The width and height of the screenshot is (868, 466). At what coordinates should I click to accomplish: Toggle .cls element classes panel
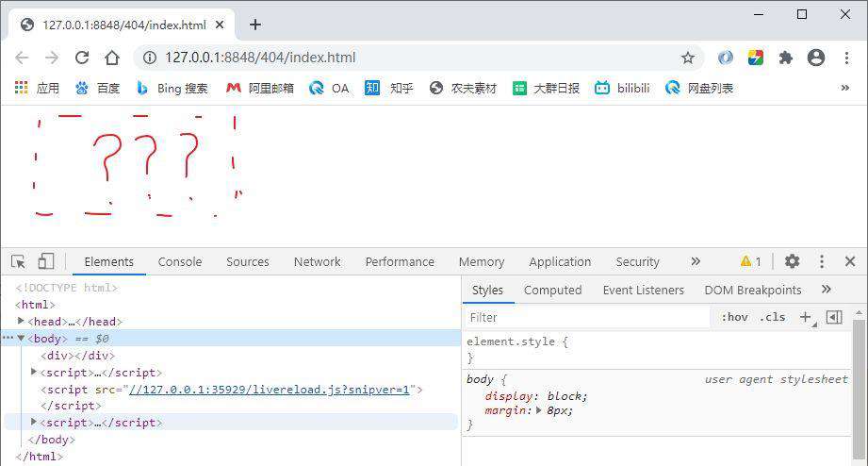(x=772, y=317)
